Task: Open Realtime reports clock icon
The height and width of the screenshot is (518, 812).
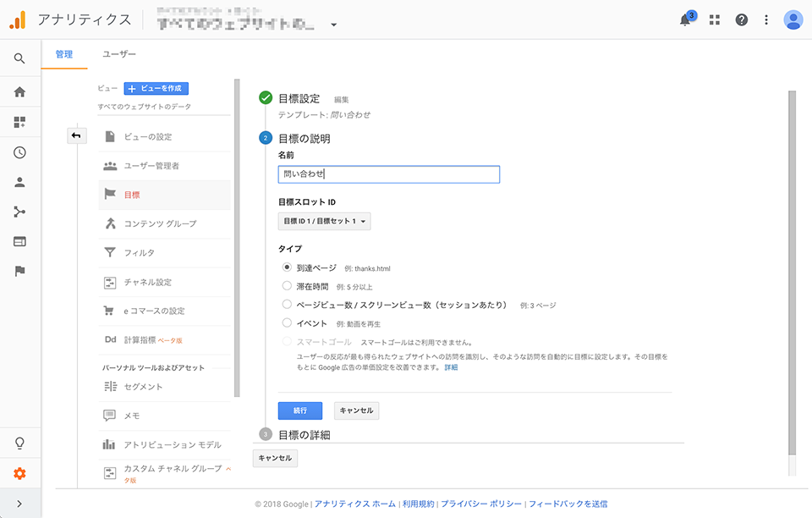Action: [19, 152]
